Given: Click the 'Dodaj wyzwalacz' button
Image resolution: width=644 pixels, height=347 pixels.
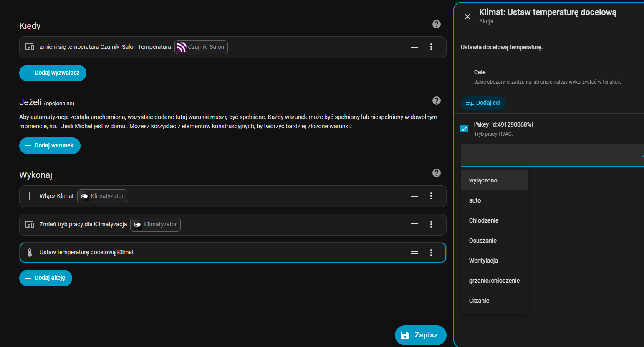Looking at the screenshot, I should click(x=53, y=73).
